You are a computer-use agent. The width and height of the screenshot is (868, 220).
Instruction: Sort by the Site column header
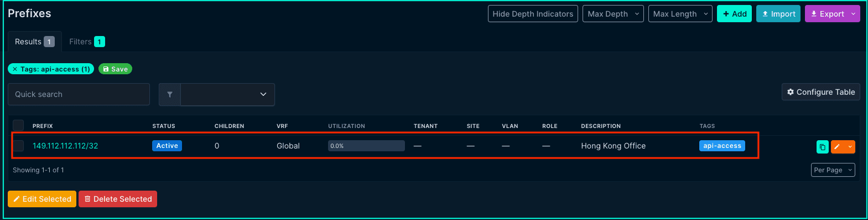[x=473, y=126]
